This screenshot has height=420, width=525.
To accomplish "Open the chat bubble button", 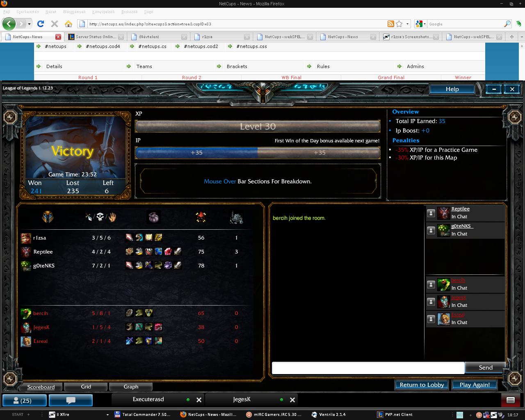I will tap(71, 400).
